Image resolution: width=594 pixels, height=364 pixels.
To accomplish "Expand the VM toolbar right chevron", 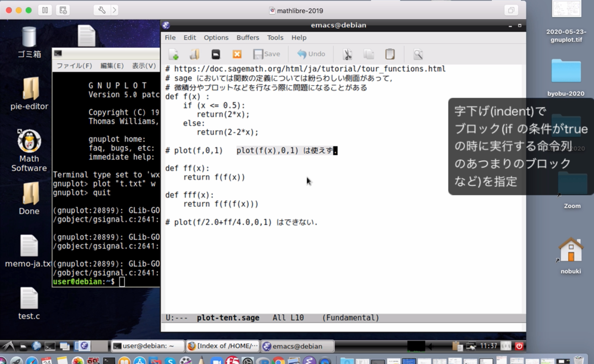I will (x=114, y=10).
